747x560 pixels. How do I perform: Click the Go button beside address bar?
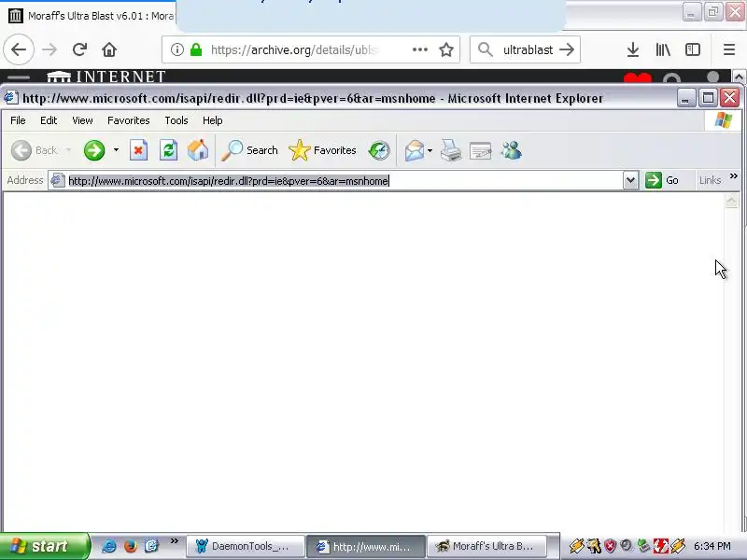click(x=662, y=180)
